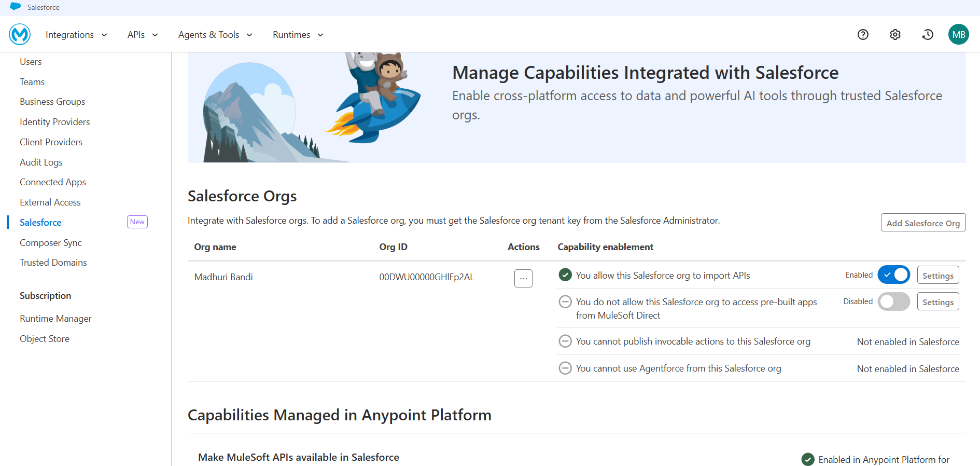Expand the Integrations dropdown
Image resolution: width=980 pixels, height=466 pixels.
(76, 35)
